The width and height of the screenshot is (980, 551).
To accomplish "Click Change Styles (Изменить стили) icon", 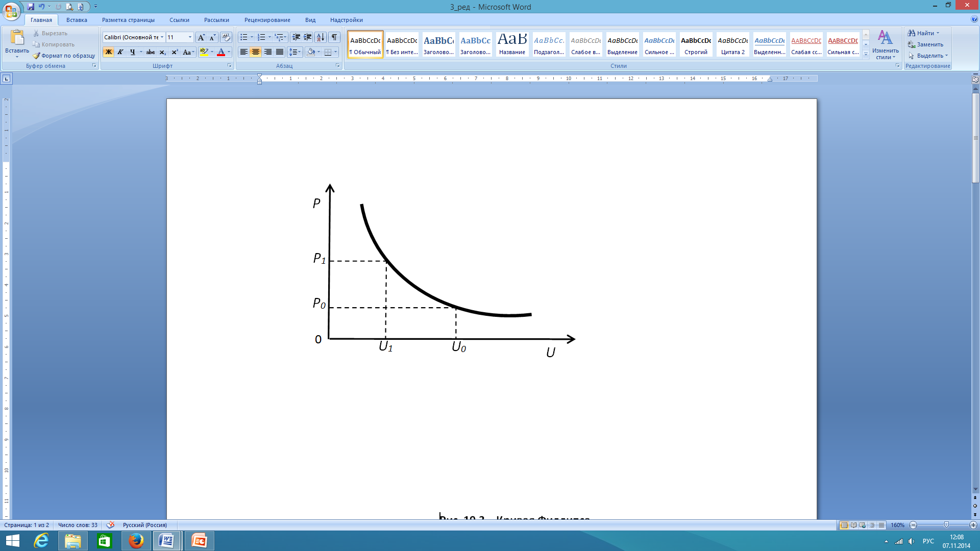I will click(885, 44).
